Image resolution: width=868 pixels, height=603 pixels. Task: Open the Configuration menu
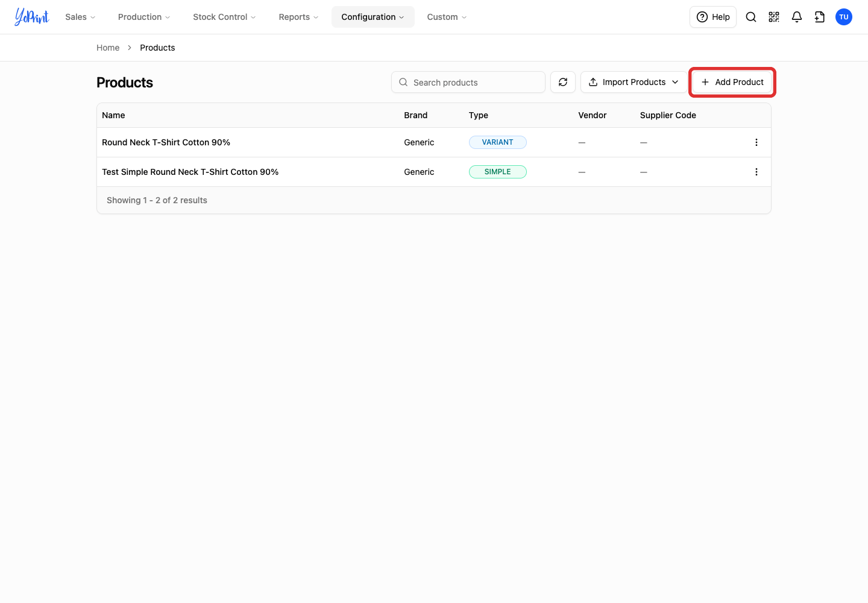373,17
